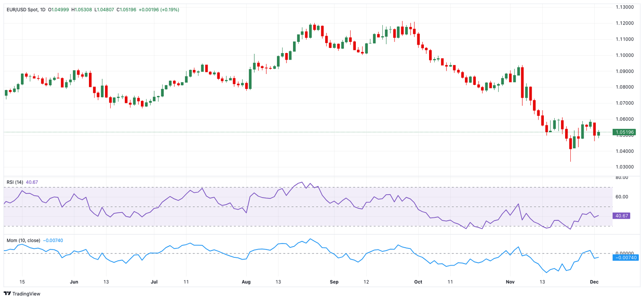Click the purple 40.67 RSI value tag
The width and height of the screenshot is (644, 300).
tap(621, 216)
